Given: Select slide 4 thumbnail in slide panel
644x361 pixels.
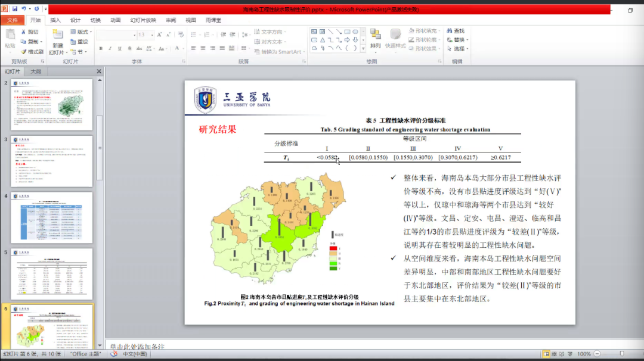Looking at the screenshot, I should pos(52,217).
